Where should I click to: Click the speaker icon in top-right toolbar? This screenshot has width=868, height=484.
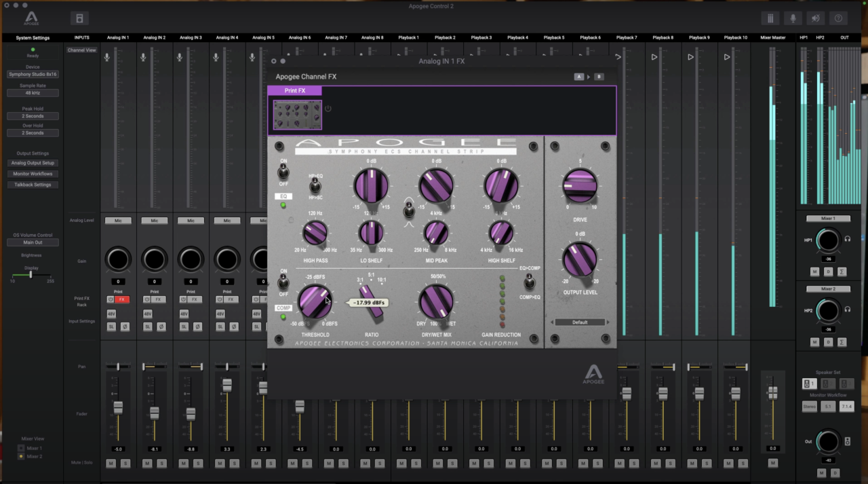(x=816, y=18)
